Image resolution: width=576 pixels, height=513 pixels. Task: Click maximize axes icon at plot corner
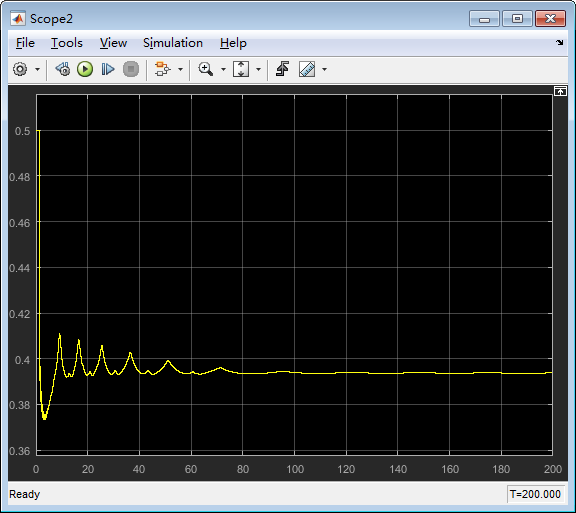(x=560, y=91)
